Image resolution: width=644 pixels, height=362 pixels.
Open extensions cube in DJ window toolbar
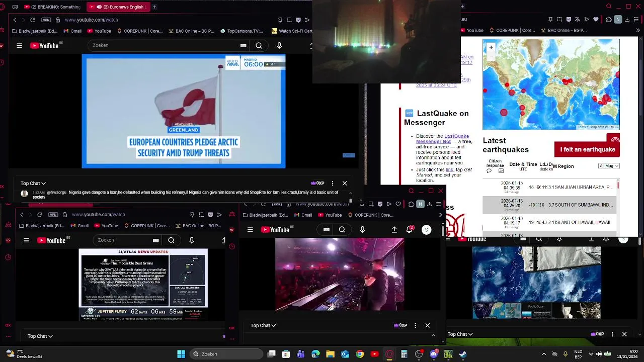point(411,204)
